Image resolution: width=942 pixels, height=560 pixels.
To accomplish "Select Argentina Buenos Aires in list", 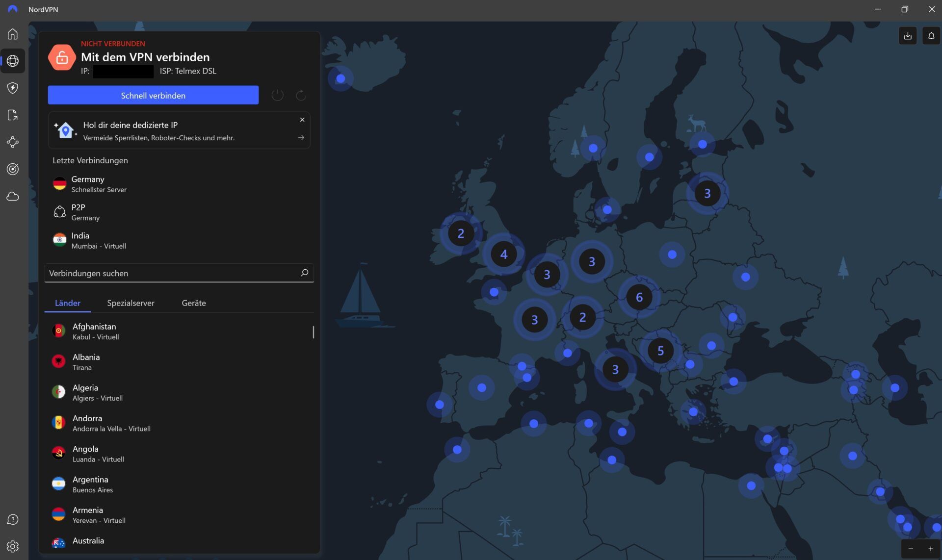I will tap(179, 484).
